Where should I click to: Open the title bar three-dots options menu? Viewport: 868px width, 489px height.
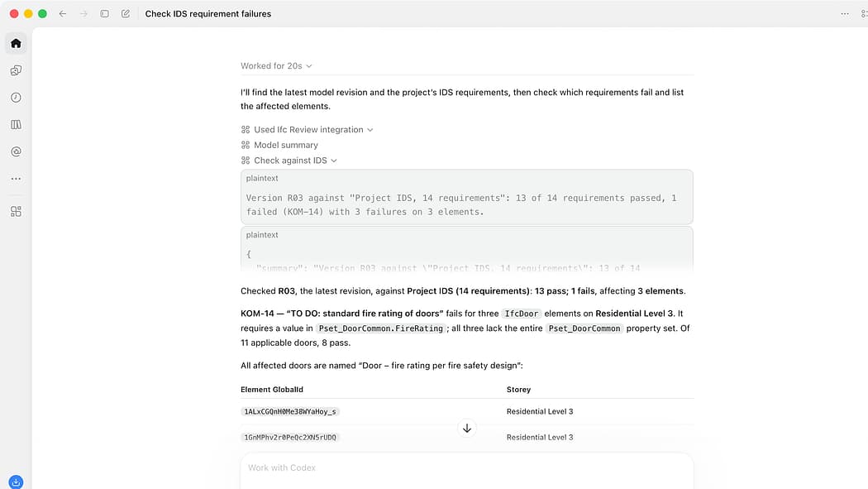[845, 14]
